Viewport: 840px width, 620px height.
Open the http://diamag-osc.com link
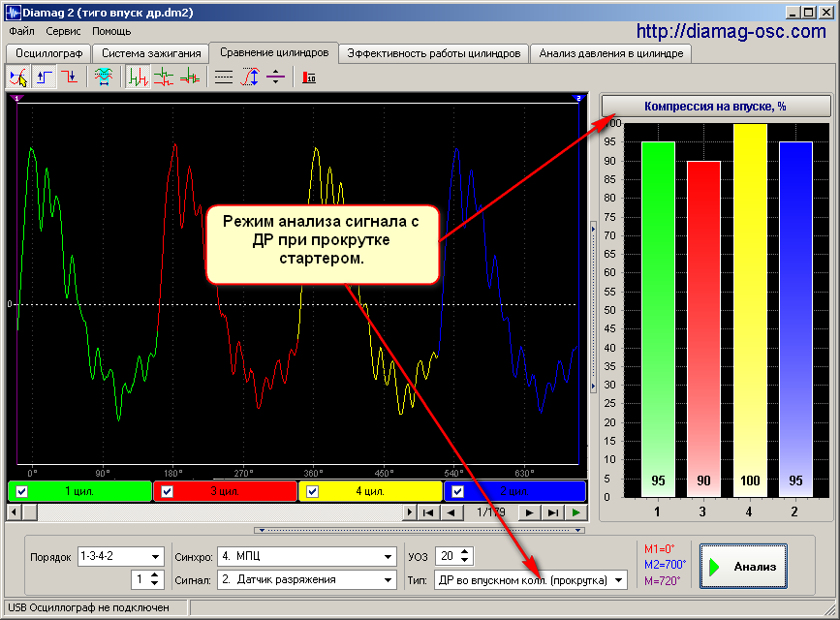[731, 31]
